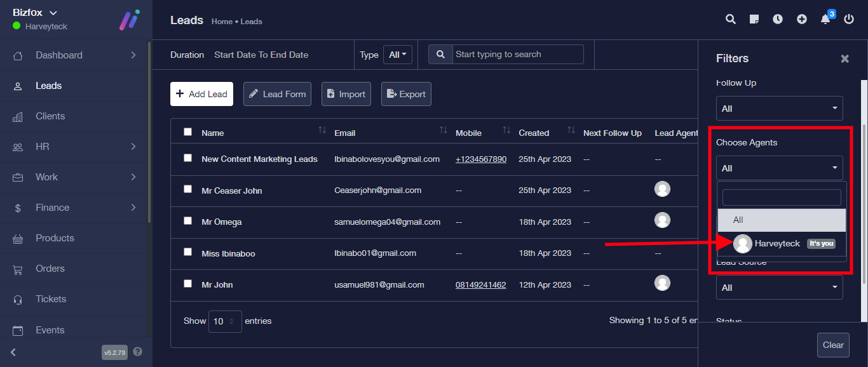This screenshot has width=868, height=367.
Task: Open the sticky notes icon
Action: click(x=754, y=19)
